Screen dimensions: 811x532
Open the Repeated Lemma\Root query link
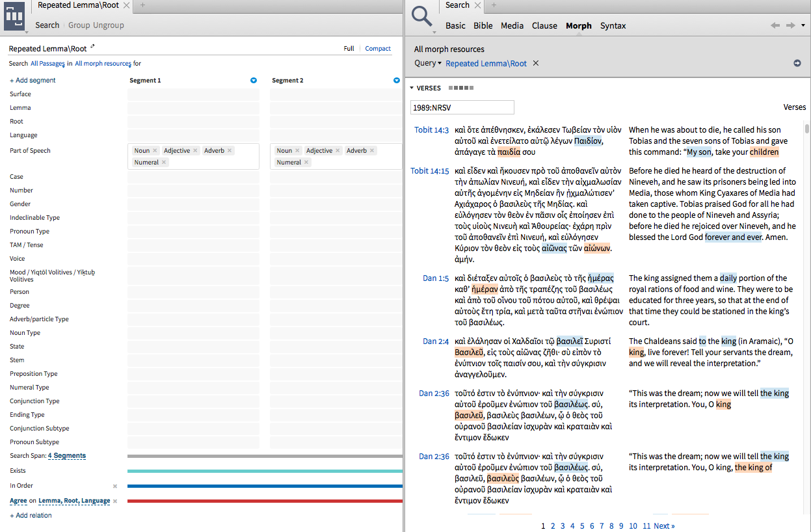pos(486,63)
